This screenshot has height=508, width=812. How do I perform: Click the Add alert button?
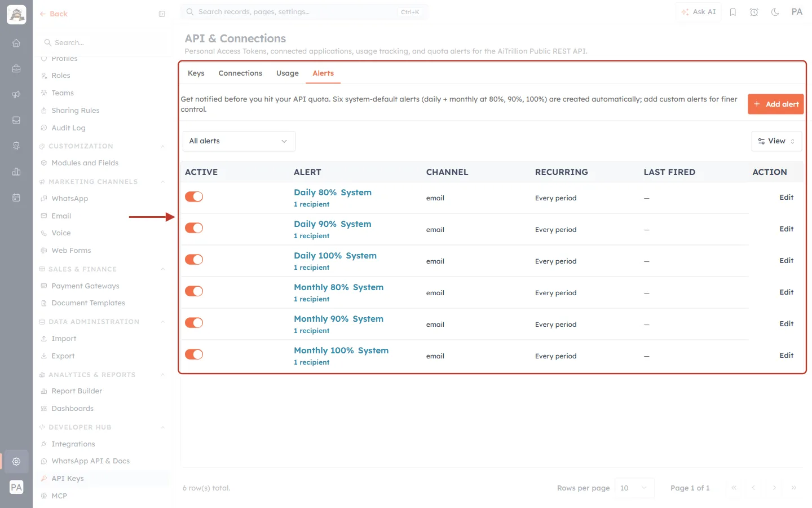coord(776,104)
